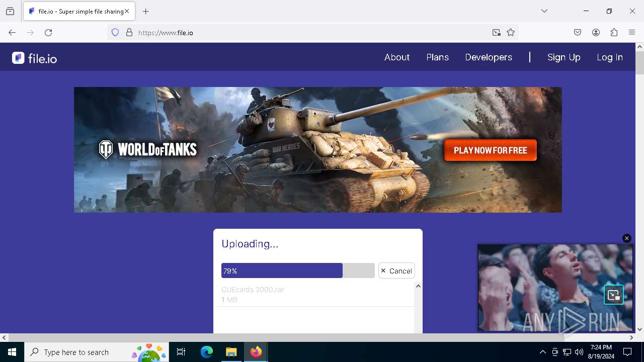Viewport: 644px width, 362px height.
Task: Open the About page
Action: click(x=397, y=57)
